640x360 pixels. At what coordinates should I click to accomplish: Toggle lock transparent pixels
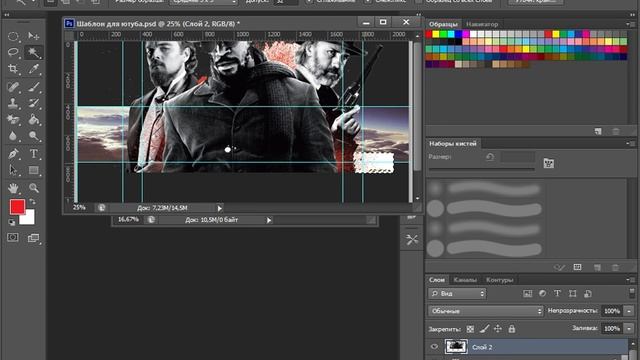470,329
